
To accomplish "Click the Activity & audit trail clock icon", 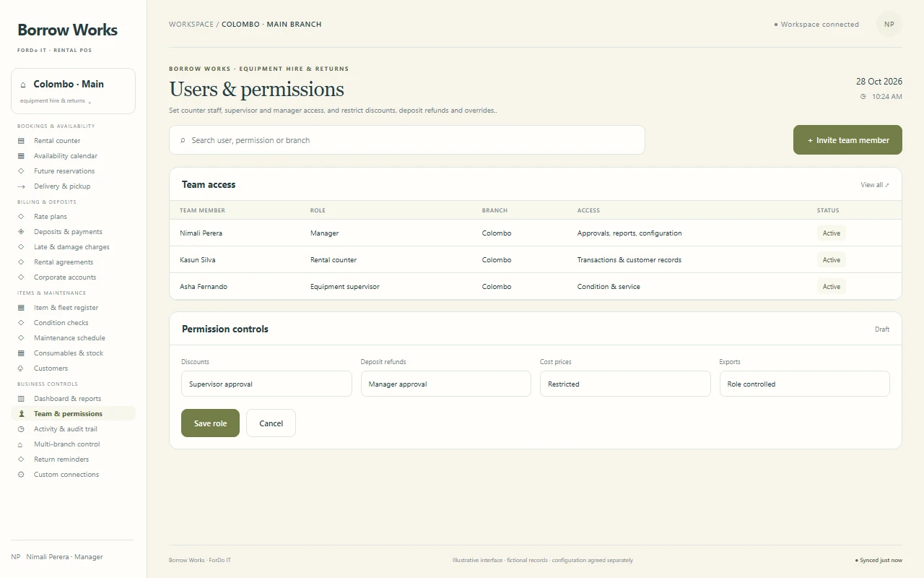I will tap(21, 429).
